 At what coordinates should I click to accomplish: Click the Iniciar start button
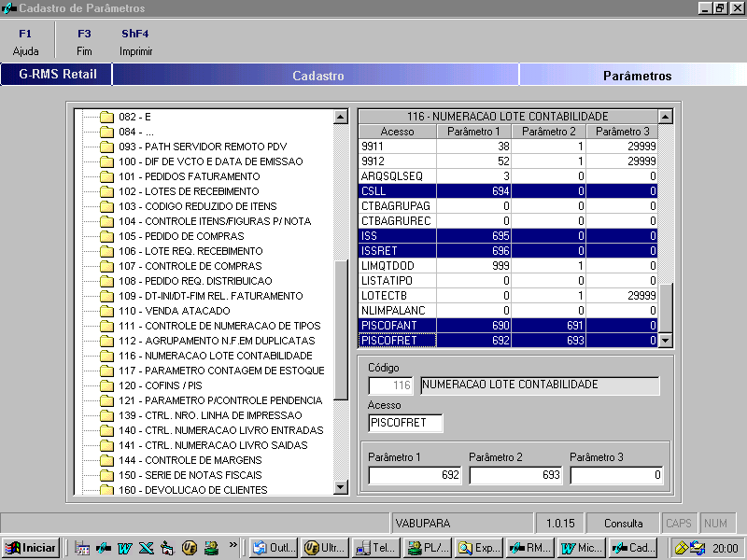pos(31,548)
